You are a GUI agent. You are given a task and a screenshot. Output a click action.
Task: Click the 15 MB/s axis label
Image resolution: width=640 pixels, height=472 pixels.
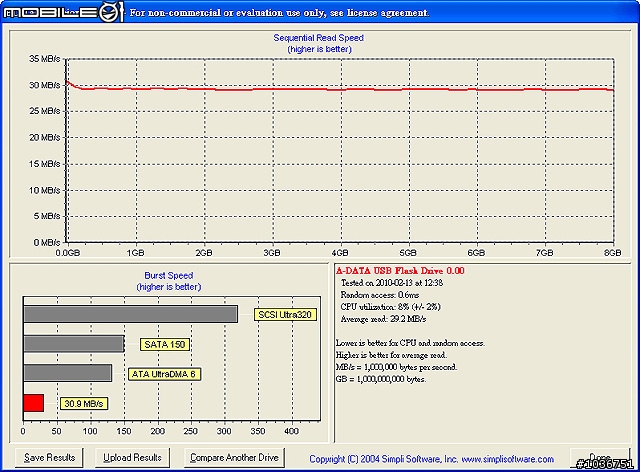tap(44, 164)
